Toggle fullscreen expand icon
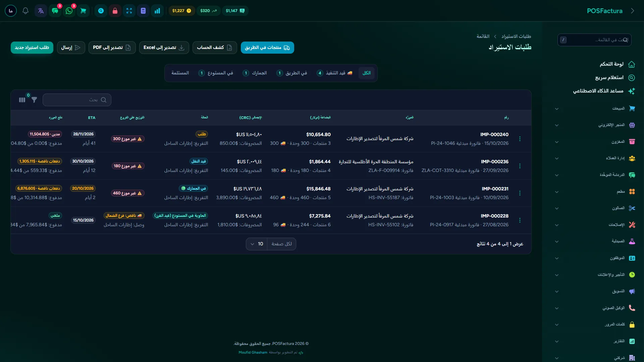 [x=129, y=11]
